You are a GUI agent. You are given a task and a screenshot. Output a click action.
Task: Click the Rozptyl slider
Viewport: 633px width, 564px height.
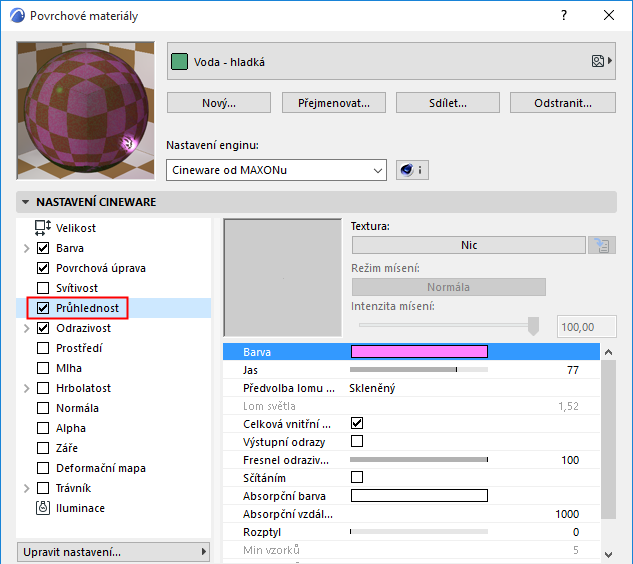tap(419, 532)
